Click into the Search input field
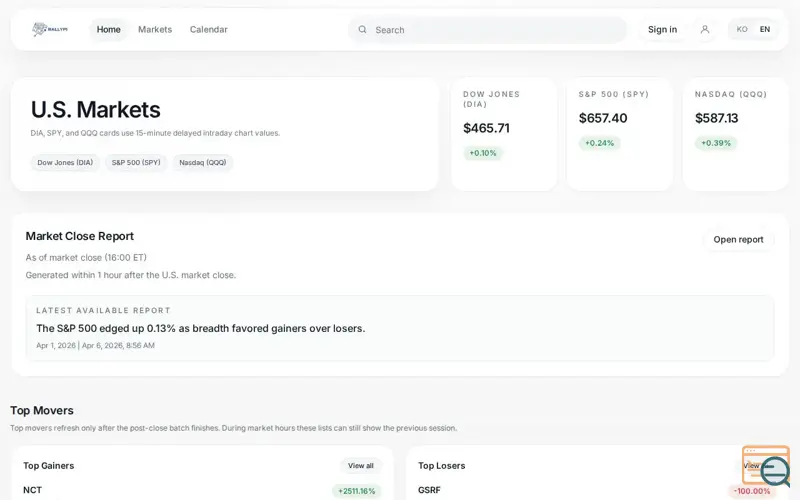This screenshot has width=800, height=500. click(x=495, y=30)
